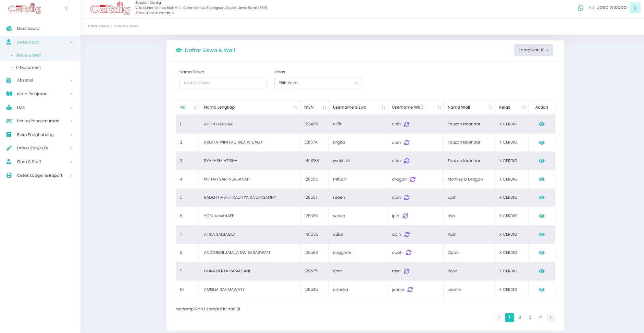The image size is (644, 333).
Task: Click next page arrow in pagination
Action: pos(550,317)
